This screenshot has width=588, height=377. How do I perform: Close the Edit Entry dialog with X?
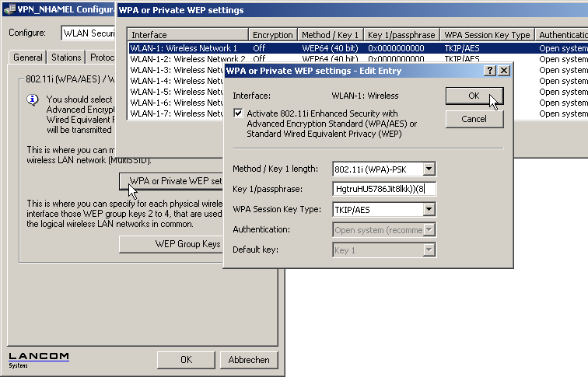click(503, 70)
